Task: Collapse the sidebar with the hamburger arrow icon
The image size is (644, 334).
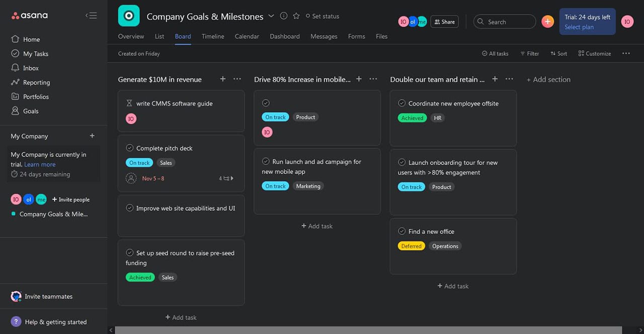Action: click(91, 16)
